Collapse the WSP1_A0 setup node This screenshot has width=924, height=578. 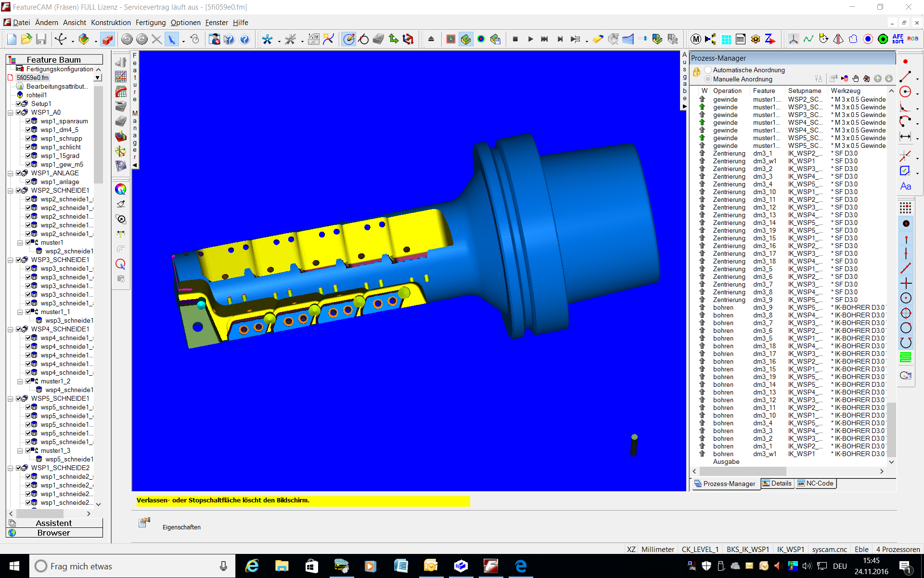pyautogui.click(x=11, y=113)
